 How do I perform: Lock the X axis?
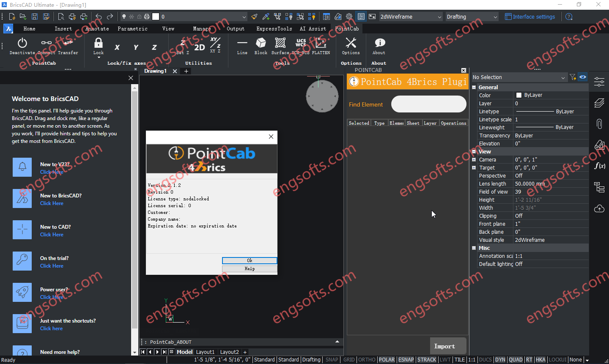117,47
